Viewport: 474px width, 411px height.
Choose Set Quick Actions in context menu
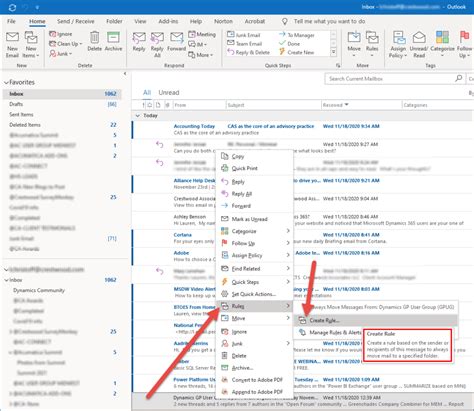[255, 294]
